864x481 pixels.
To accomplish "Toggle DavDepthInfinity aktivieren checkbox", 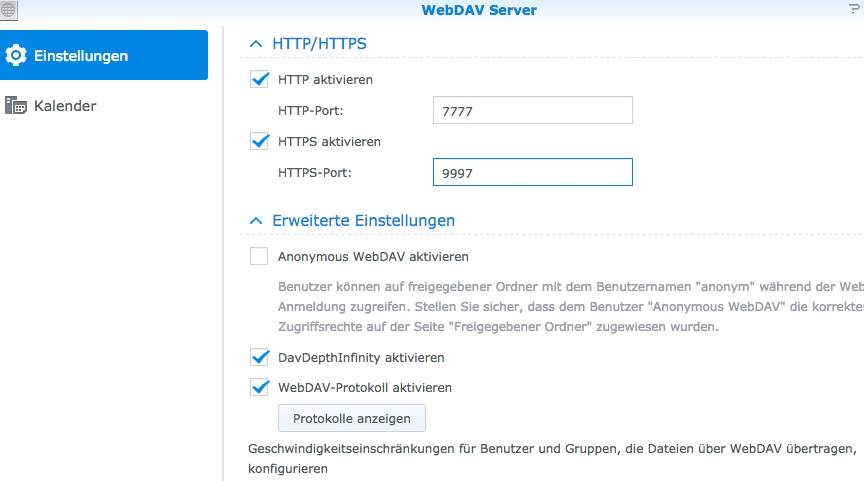I will pyautogui.click(x=260, y=357).
